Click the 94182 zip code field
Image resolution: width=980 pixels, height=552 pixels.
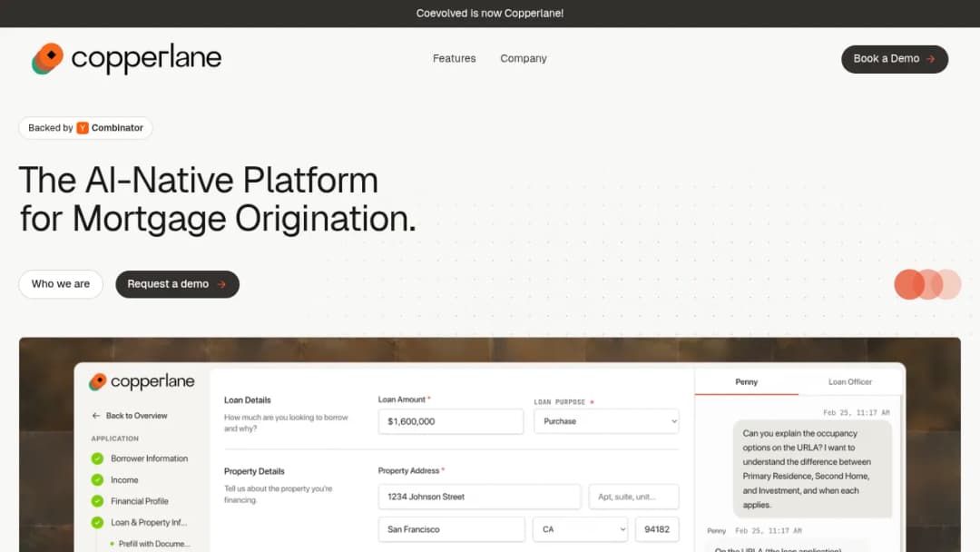point(657,529)
